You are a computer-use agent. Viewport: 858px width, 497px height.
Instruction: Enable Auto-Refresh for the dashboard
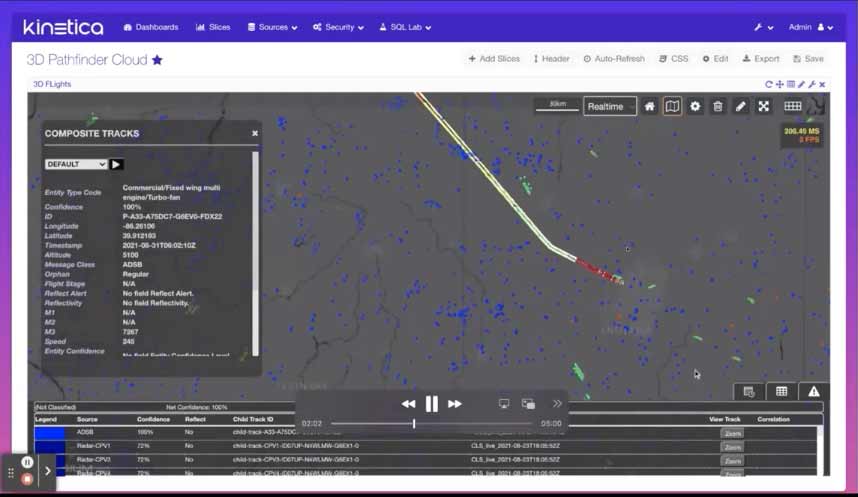(x=614, y=59)
